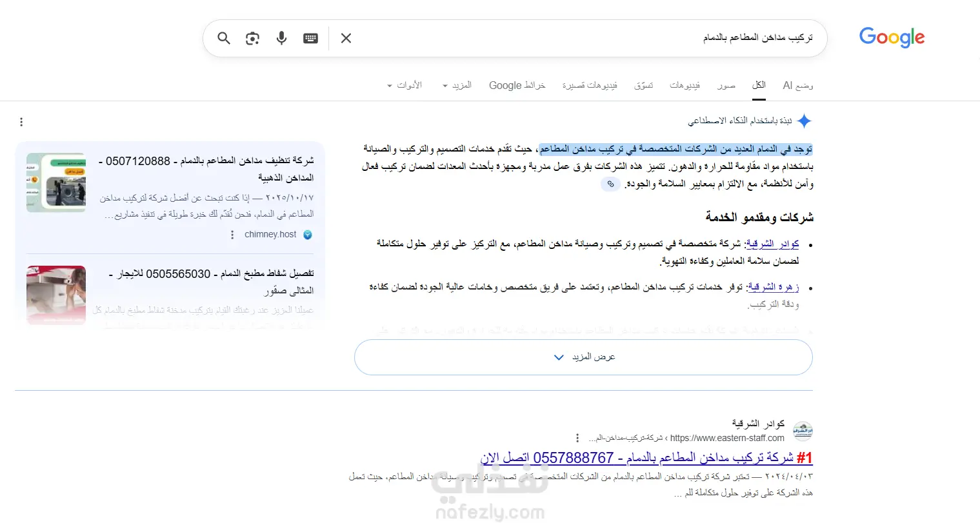Open the الأدوات tools dropdown

405,85
